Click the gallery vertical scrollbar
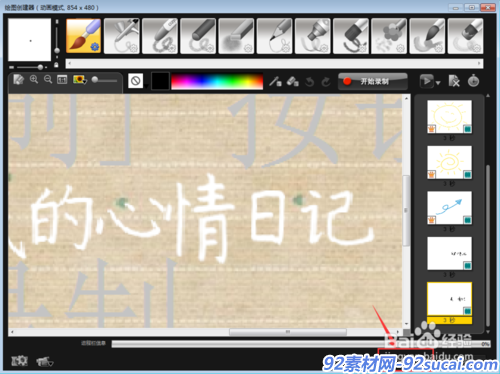The image size is (500, 374). pos(488,245)
